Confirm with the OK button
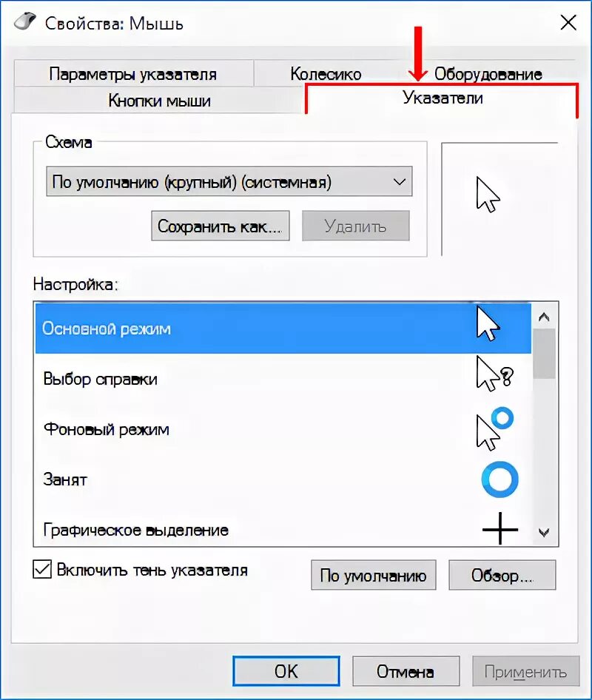592x700 pixels. coord(286,671)
